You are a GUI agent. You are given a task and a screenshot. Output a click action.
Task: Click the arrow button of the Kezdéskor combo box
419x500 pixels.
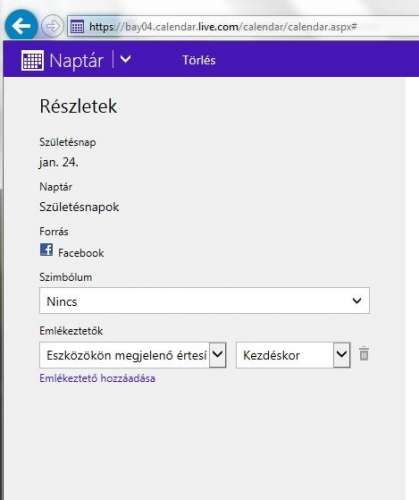point(342,355)
